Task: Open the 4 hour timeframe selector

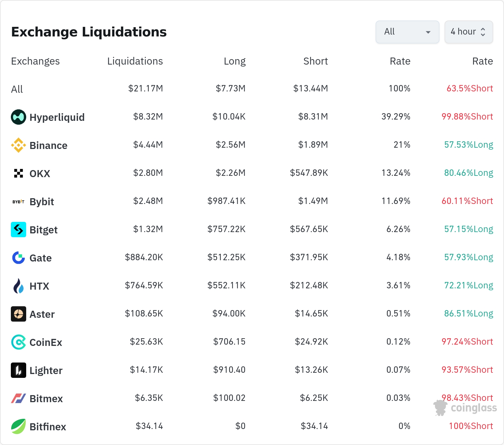Action: pos(469,32)
